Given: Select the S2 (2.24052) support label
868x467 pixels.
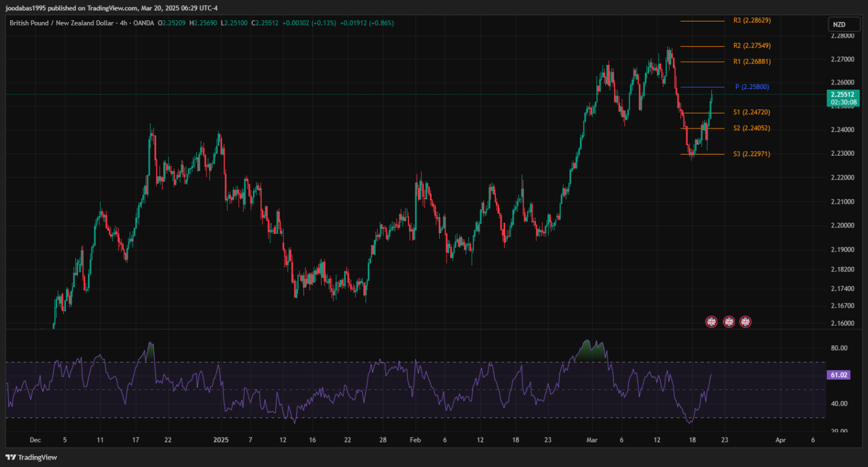Looking at the screenshot, I should pos(752,128).
